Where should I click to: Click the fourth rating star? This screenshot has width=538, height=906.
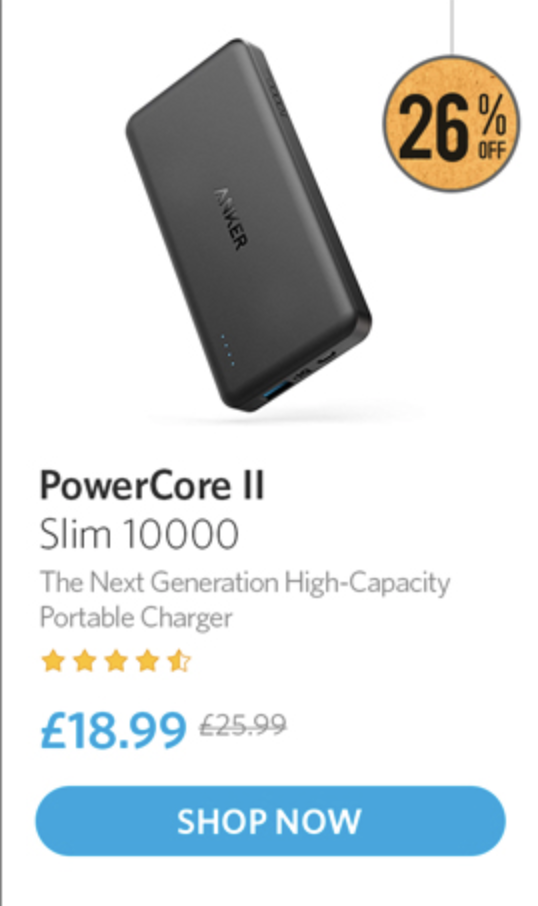147,660
